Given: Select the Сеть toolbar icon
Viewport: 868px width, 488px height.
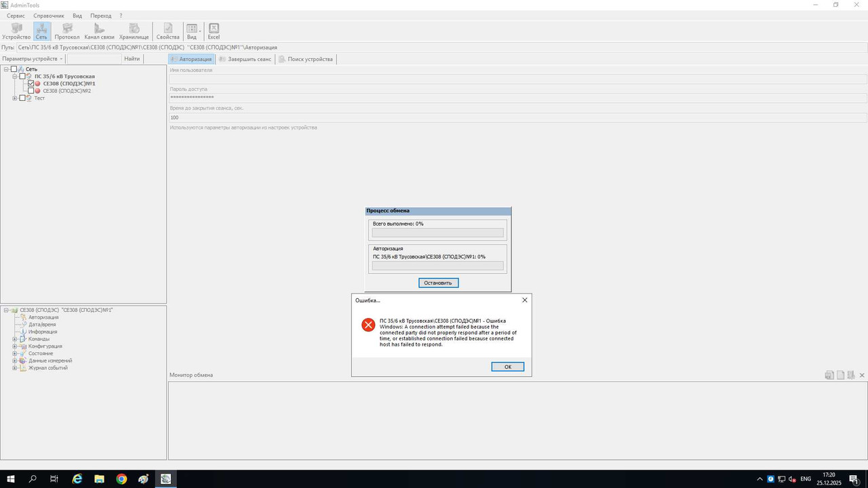Looking at the screenshot, I should (41, 31).
